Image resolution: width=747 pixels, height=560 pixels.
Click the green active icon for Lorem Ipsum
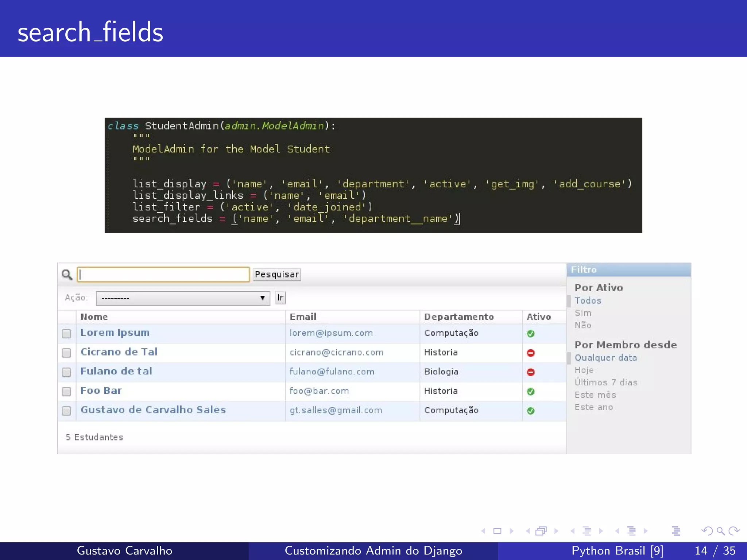click(531, 334)
